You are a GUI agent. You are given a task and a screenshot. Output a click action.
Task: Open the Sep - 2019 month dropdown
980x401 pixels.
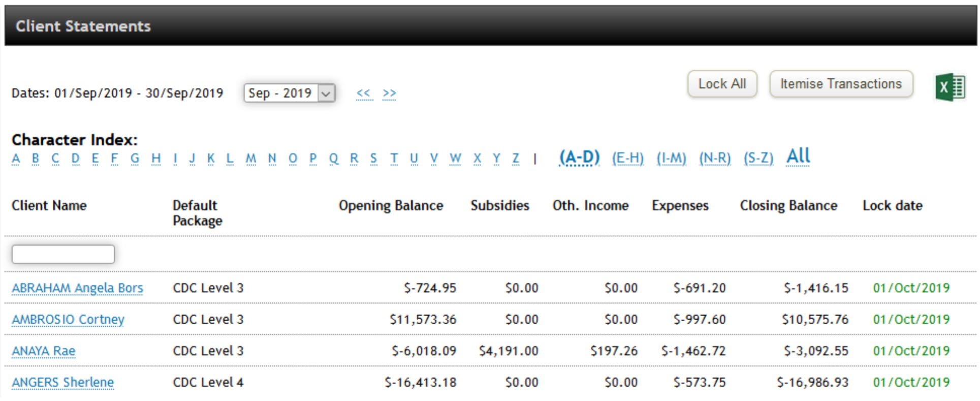289,93
